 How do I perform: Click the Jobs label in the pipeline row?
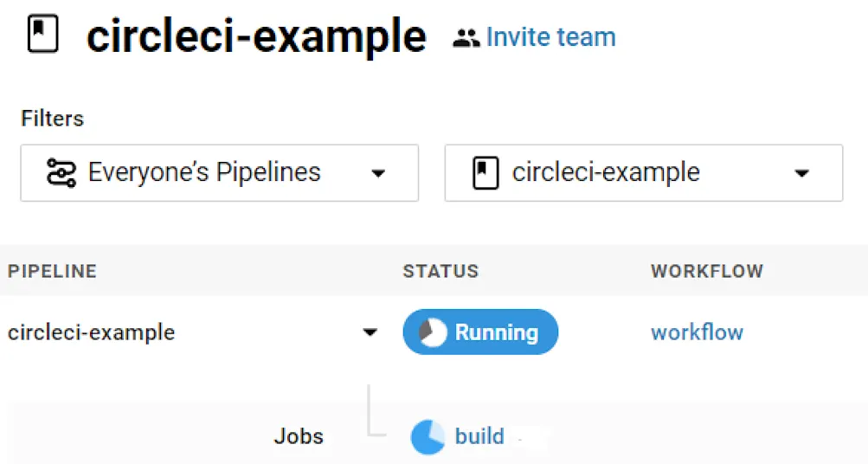coord(299,436)
